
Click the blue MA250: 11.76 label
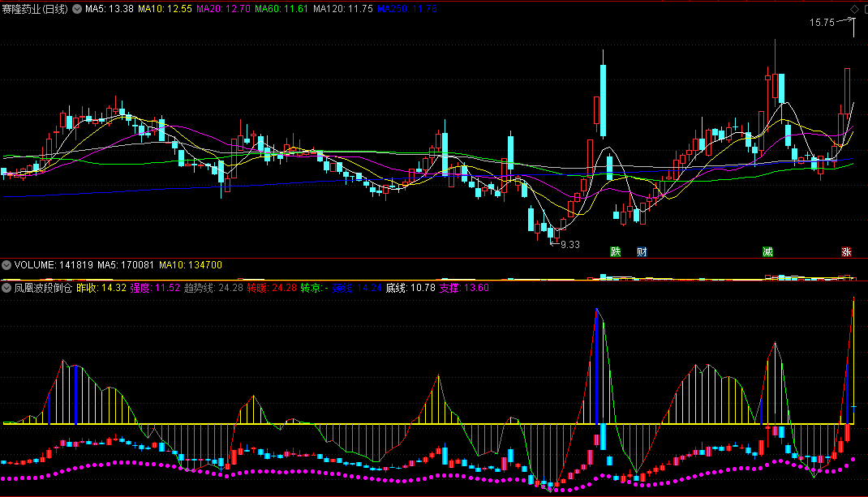[x=407, y=9]
